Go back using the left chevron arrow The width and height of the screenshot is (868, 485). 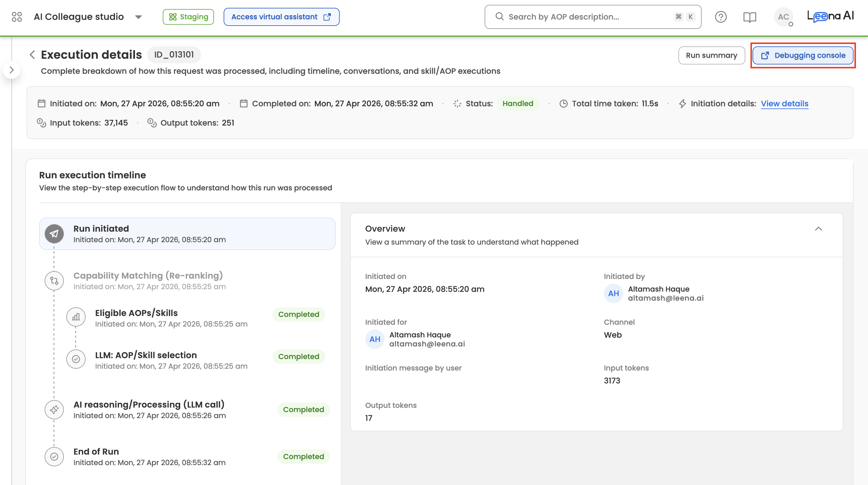tap(32, 55)
